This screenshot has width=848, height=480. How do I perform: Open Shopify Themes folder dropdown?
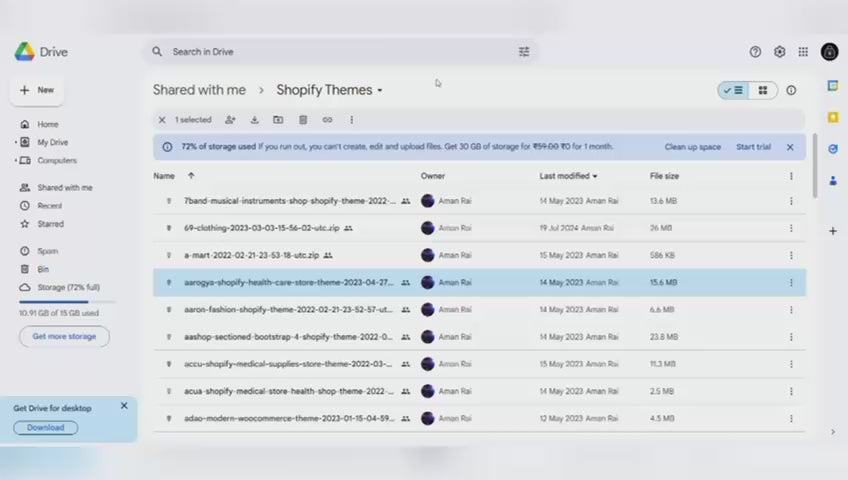pyautogui.click(x=380, y=90)
